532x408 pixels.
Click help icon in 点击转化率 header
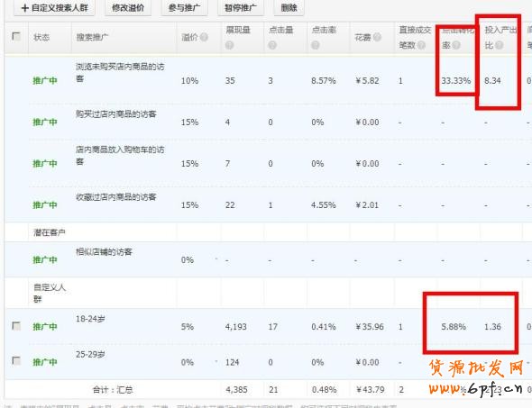[x=456, y=45]
